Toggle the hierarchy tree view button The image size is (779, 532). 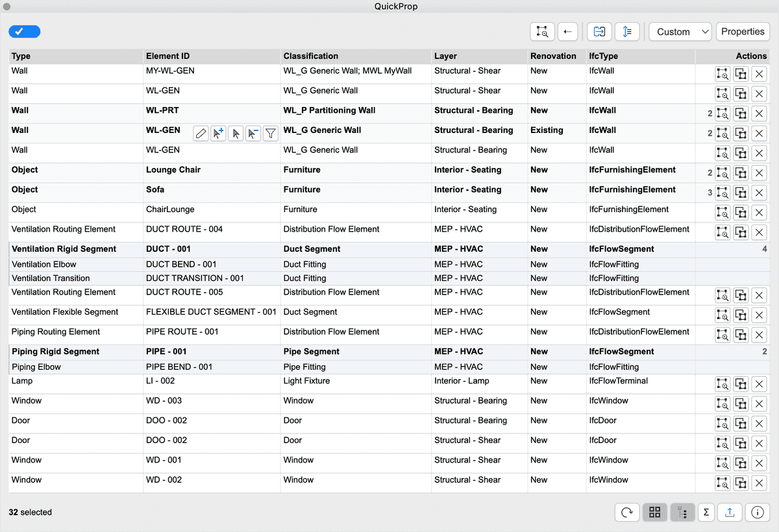coord(682,513)
